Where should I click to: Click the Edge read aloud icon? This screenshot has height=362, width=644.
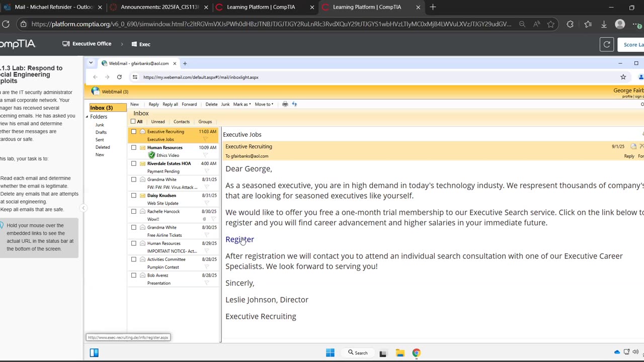(536, 24)
